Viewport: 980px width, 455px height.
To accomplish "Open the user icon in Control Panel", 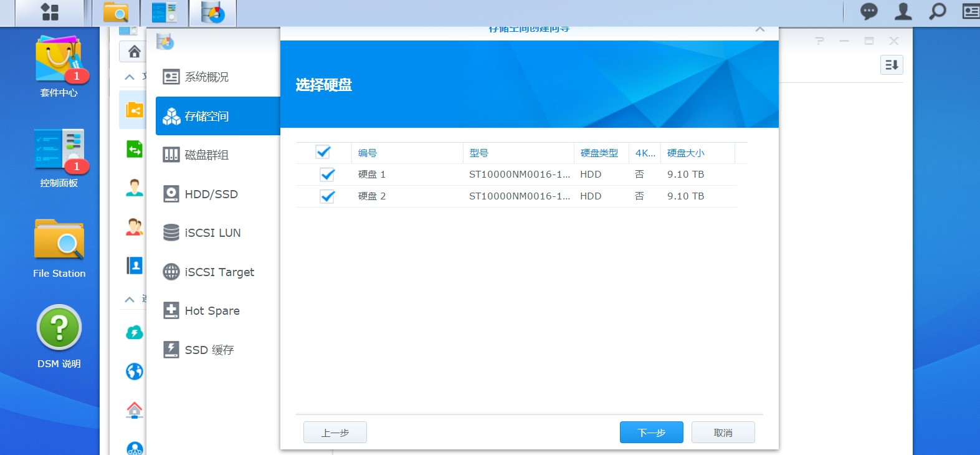I will [134, 188].
